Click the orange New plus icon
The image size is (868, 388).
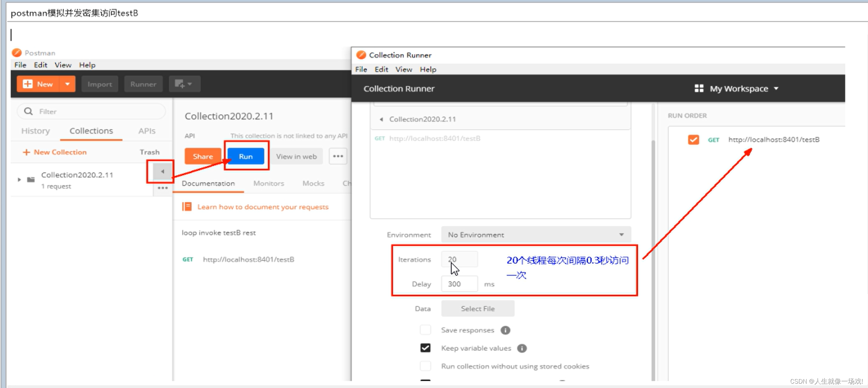coord(27,84)
